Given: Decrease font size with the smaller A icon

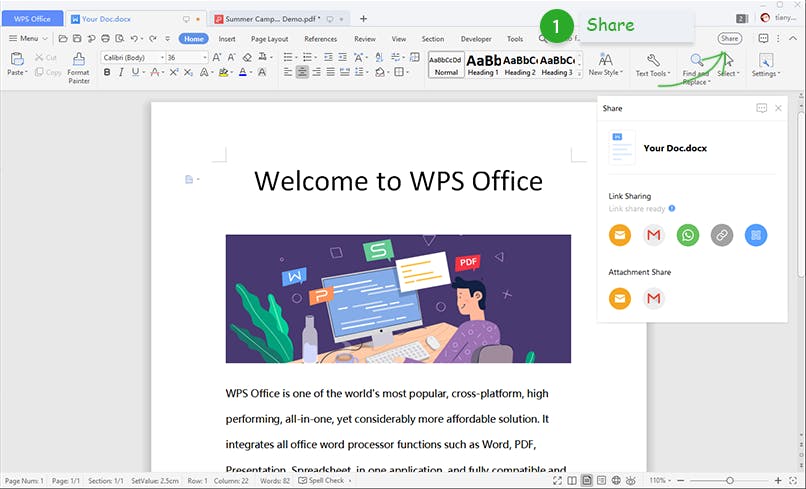Looking at the screenshot, I should click(x=232, y=58).
